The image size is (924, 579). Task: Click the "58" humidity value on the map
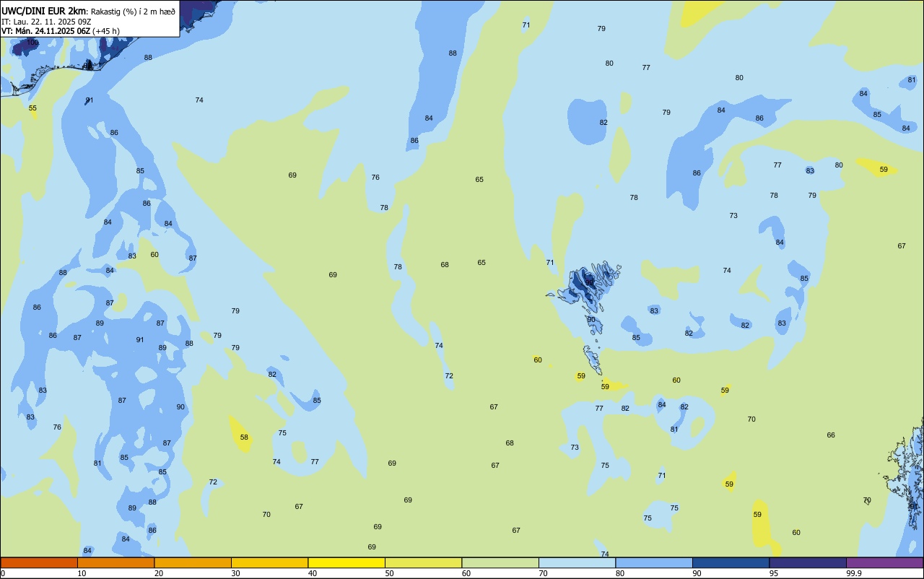click(244, 437)
